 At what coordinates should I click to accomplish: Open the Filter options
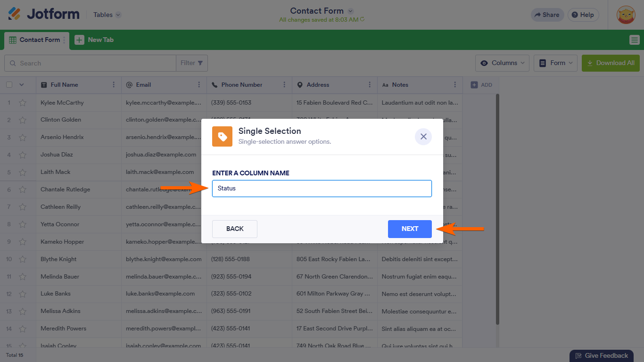(192, 63)
